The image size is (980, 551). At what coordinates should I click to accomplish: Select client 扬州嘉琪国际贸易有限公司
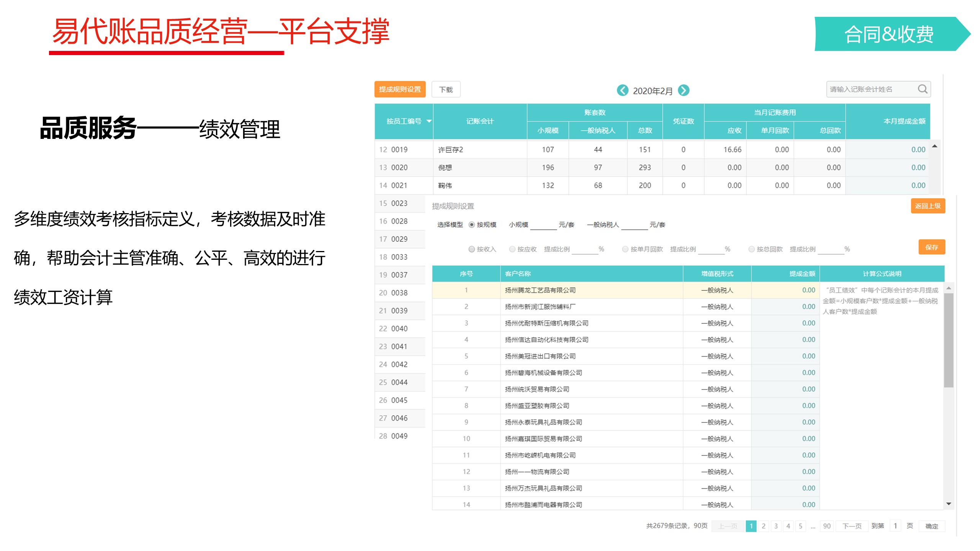point(544,439)
